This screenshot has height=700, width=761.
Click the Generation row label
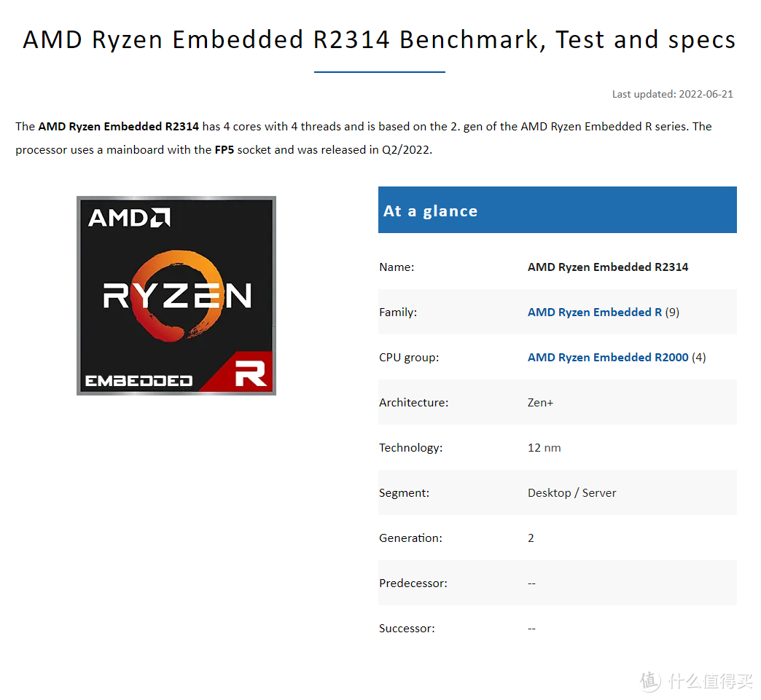coord(410,538)
